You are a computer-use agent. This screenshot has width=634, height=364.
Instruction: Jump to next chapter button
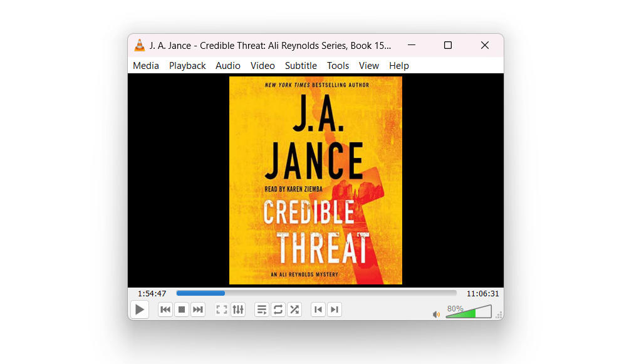click(335, 309)
